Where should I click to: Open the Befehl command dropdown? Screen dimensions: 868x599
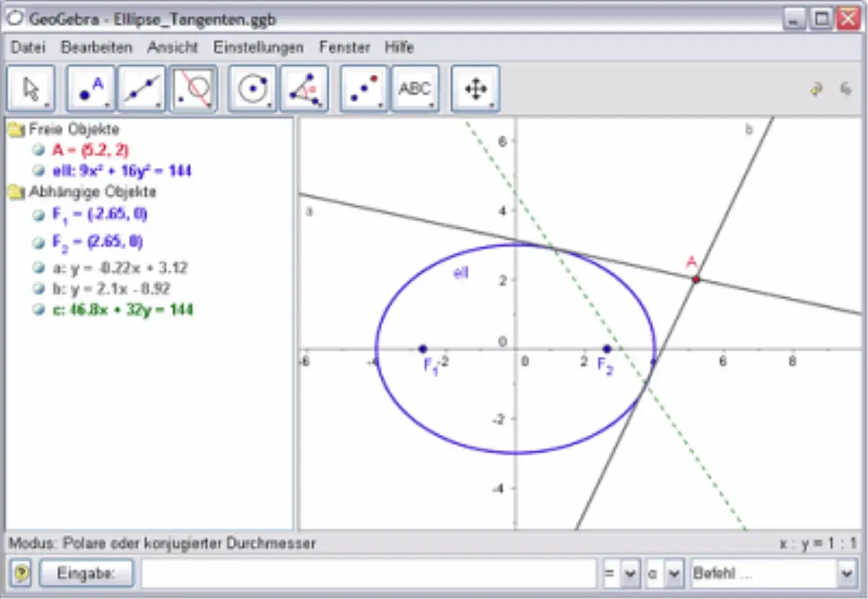(846, 574)
